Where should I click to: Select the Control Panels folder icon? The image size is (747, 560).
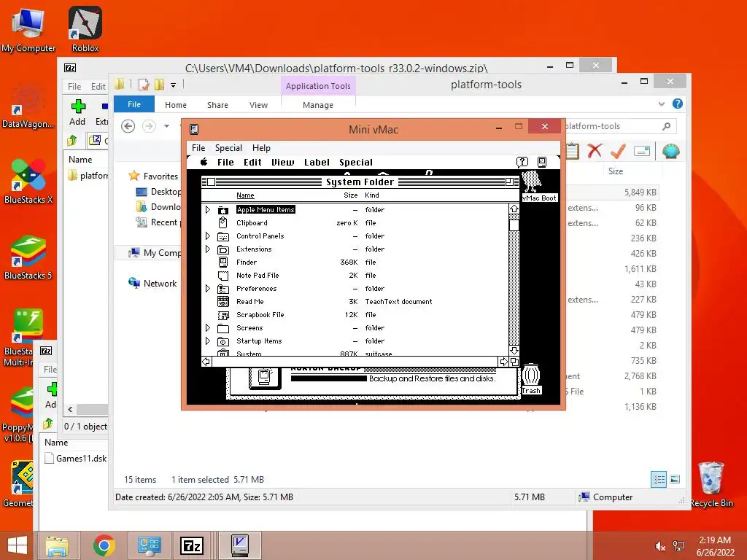pos(223,236)
